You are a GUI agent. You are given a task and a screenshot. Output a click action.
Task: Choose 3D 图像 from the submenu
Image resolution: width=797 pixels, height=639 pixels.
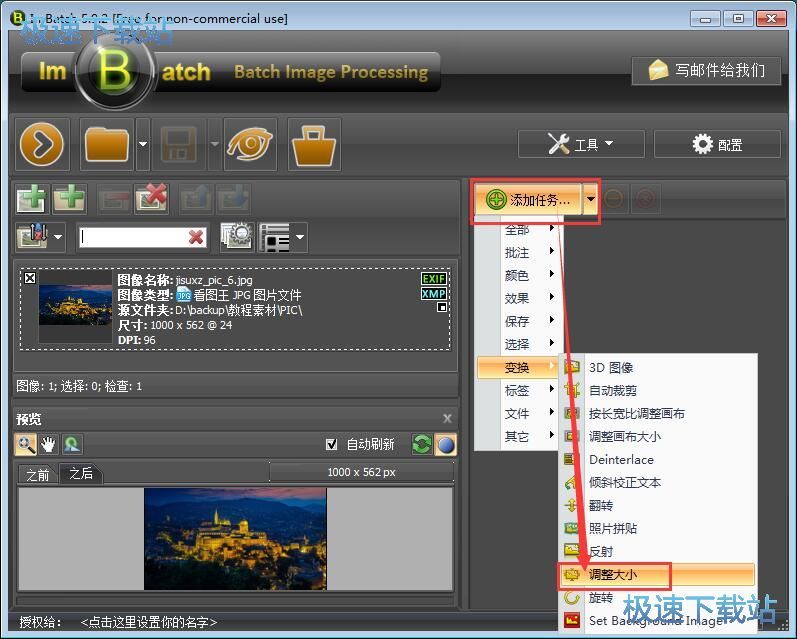(658, 367)
